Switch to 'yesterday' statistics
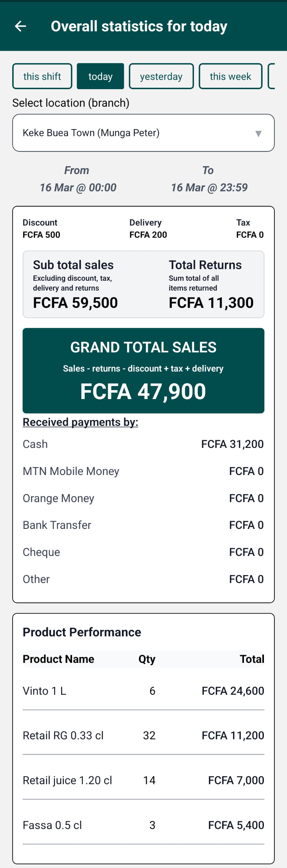Image resolution: width=287 pixels, height=868 pixels. 161,76
